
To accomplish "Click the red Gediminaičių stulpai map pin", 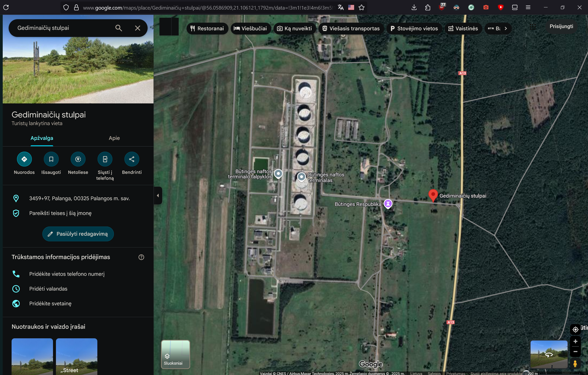I will (433, 196).
